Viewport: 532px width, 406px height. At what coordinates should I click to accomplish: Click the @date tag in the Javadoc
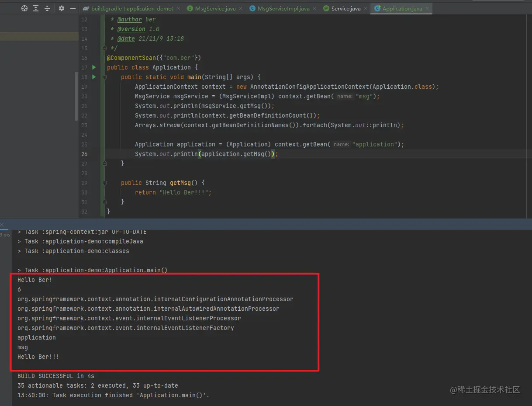[126, 38]
